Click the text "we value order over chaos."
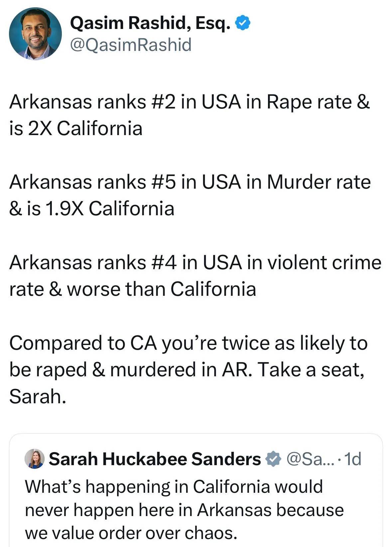This screenshot has height=547, width=392. click(131, 533)
